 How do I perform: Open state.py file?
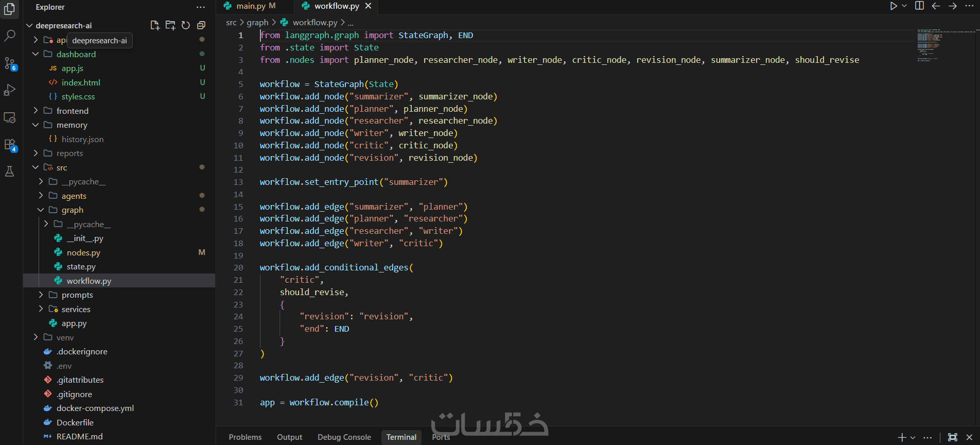(119, 267)
